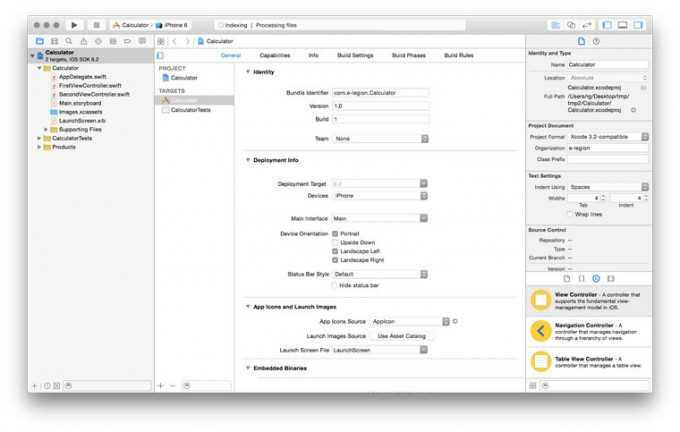Switch to the Build Phases tab
Screen dimensions: 680x432
point(409,56)
